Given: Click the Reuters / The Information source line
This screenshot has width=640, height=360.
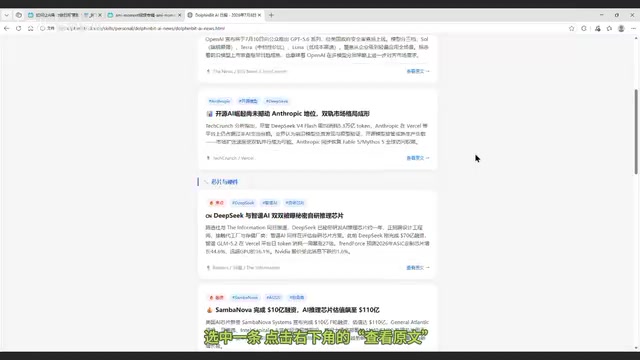Looking at the screenshot, I should click(x=246, y=268).
